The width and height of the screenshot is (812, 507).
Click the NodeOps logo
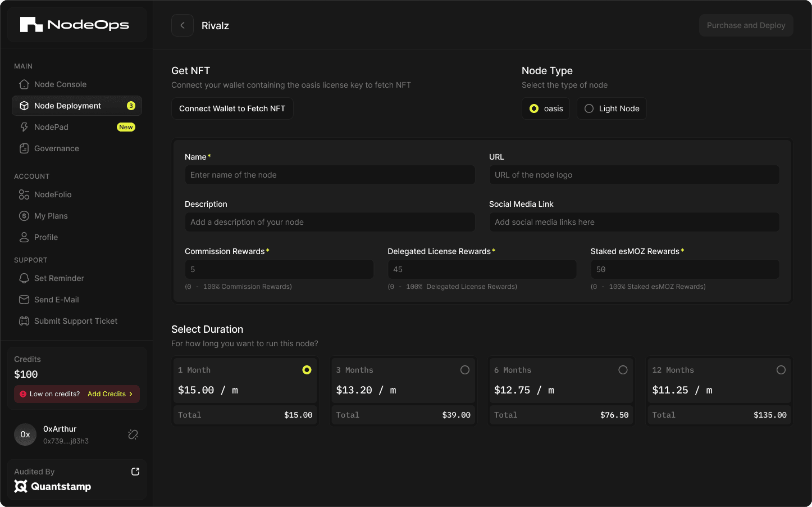(x=74, y=25)
